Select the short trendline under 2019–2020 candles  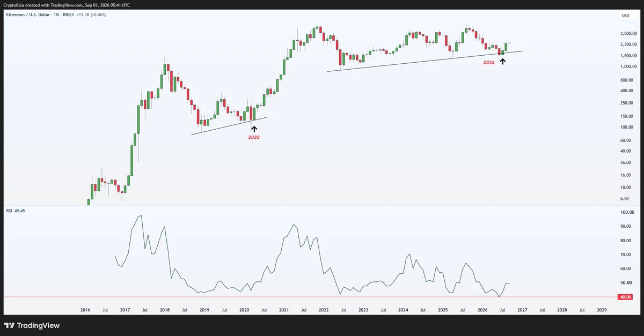coord(229,125)
